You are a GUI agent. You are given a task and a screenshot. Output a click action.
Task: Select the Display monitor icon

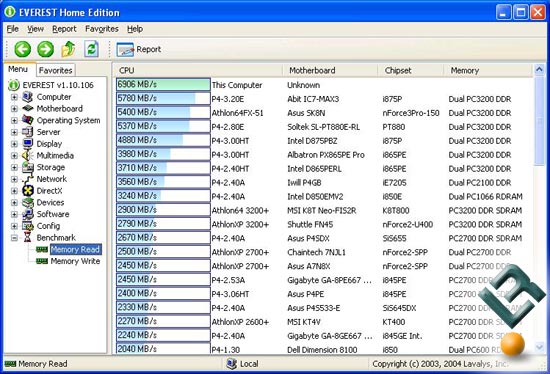point(28,143)
